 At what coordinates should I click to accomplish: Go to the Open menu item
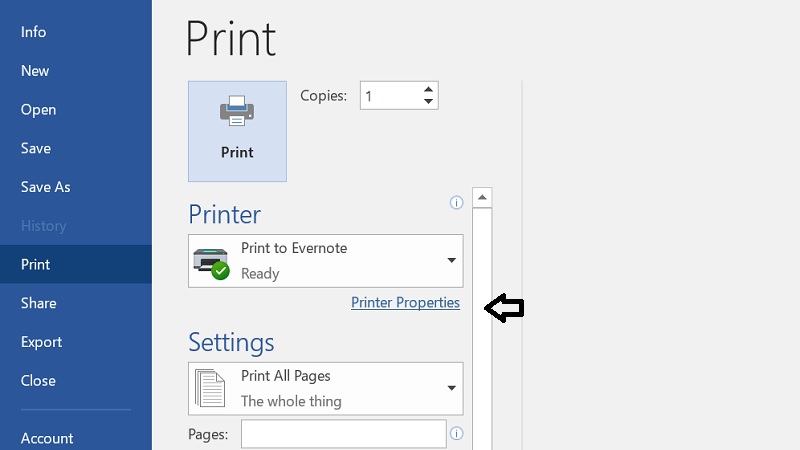tap(38, 110)
